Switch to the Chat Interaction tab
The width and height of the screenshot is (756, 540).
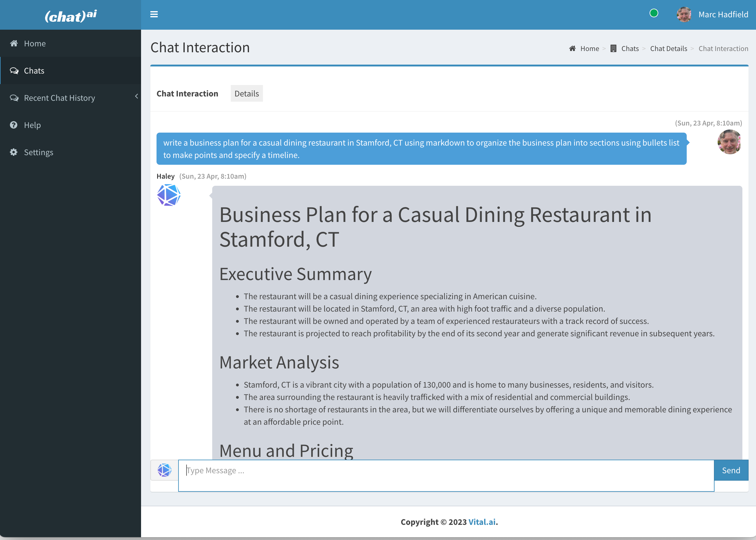187,93
